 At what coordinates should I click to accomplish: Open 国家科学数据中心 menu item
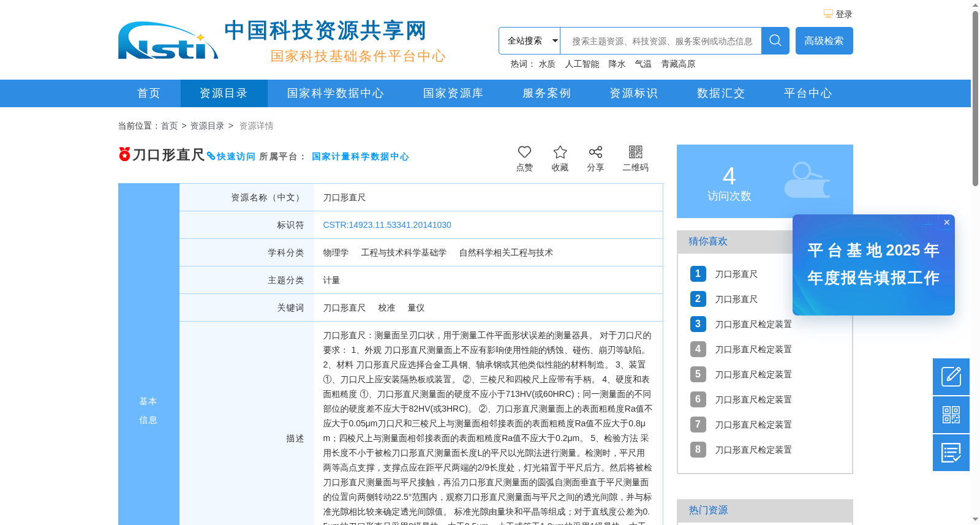click(x=336, y=93)
